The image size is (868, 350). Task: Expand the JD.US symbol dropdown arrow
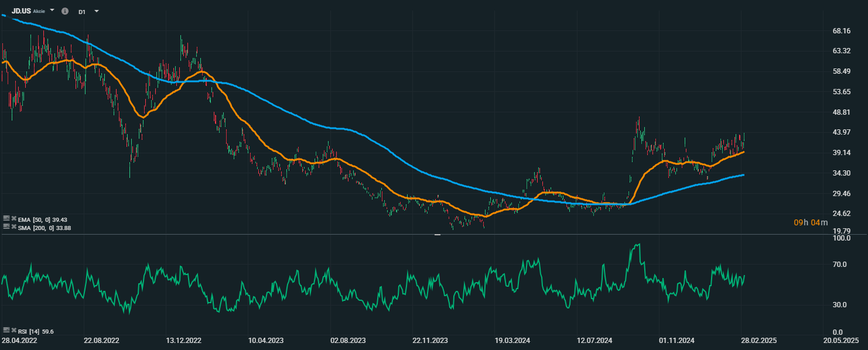pos(52,11)
